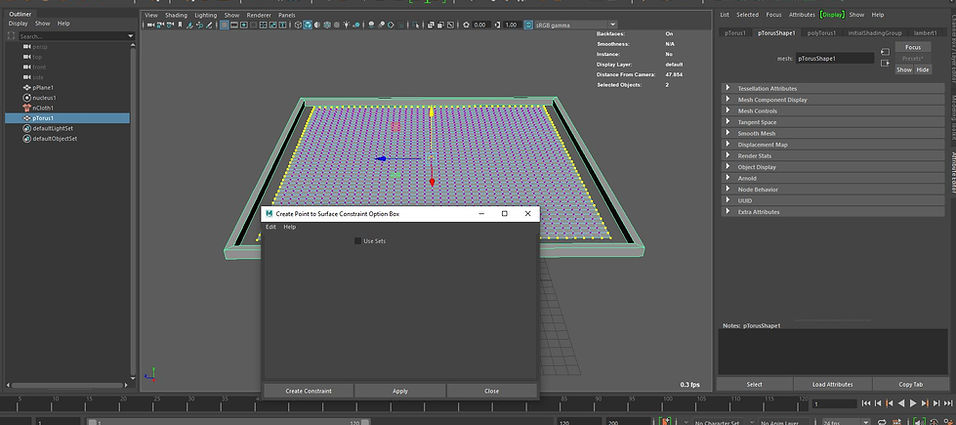Screen dimensions: 956x425
Task: Click the defaultLightSet set icon in Outliner
Action: 27,128
